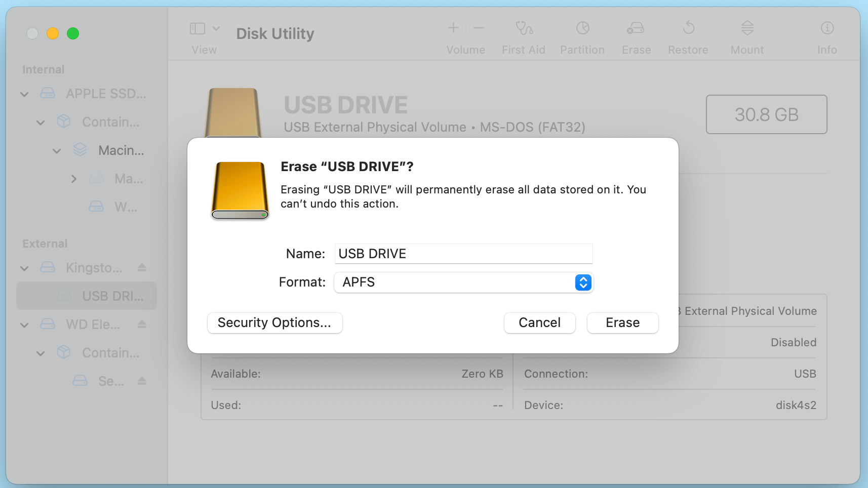Open Security Options settings
This screenshot has width=868, height=488.
coord(274,322)
